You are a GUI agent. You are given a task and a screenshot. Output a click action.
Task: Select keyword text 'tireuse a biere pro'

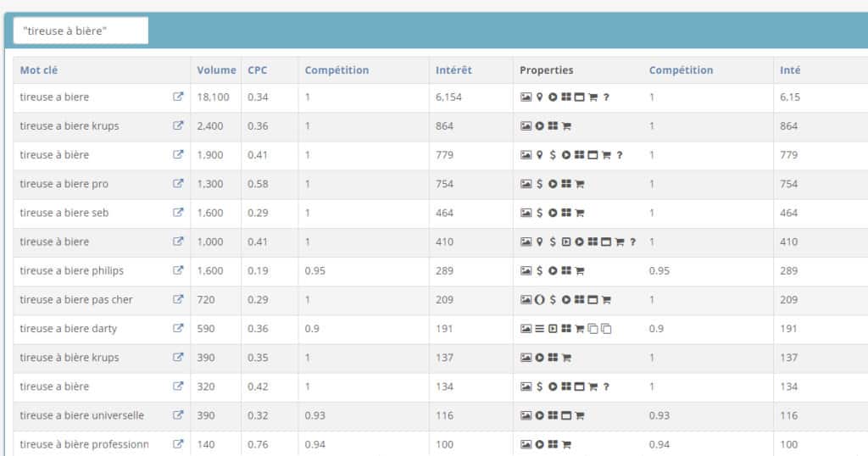point(64,183)
